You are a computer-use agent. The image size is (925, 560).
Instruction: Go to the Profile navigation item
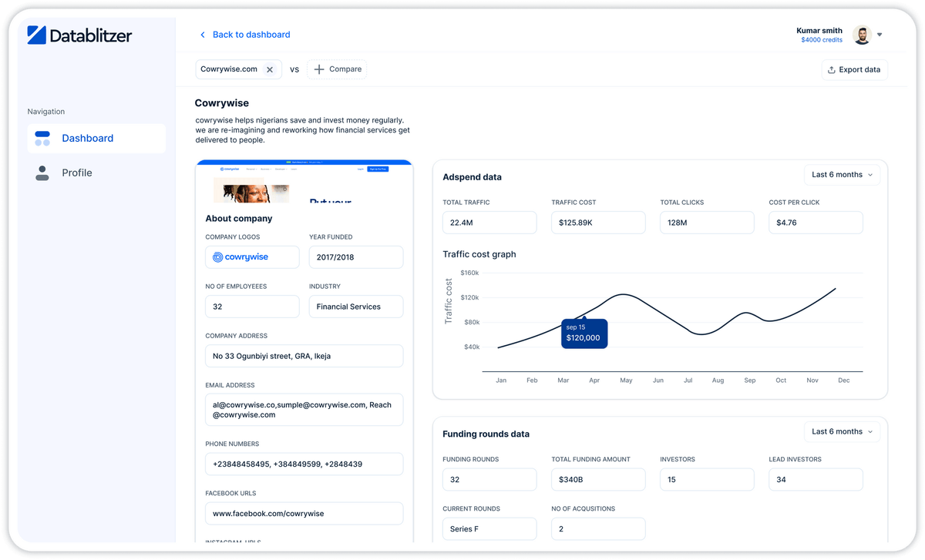click(77, 173)
